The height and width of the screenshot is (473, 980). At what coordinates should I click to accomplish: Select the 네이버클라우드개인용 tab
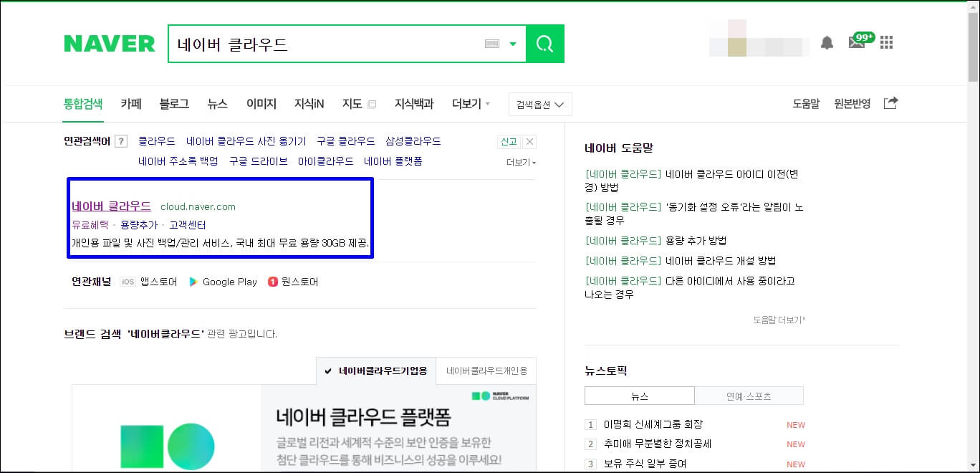click(486, 371)
